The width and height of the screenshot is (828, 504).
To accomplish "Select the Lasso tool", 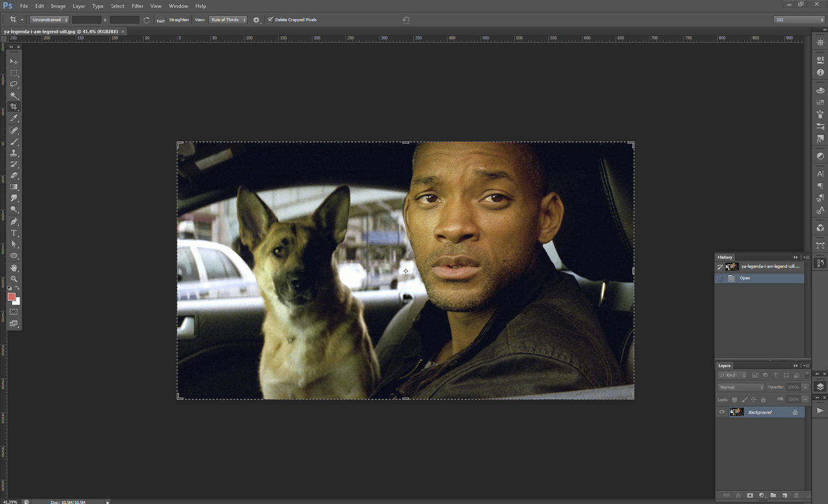I will pyautogui.click(x=14, y=84).
